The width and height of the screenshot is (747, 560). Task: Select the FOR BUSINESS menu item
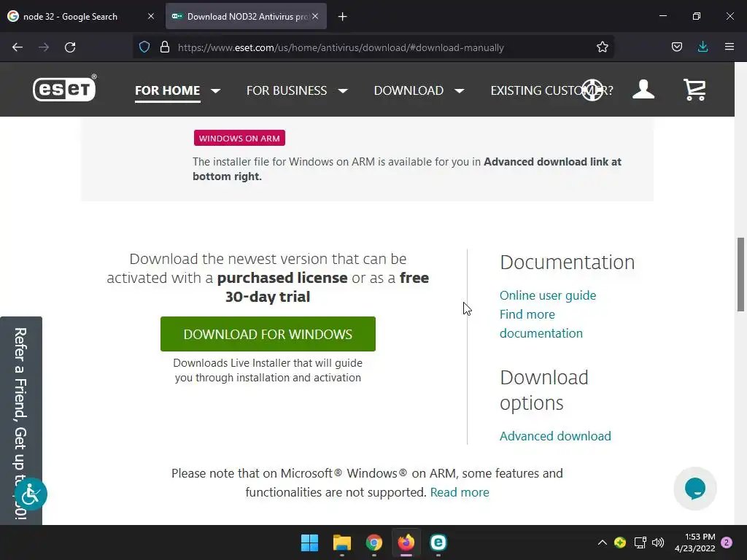[x=286, y=90]
